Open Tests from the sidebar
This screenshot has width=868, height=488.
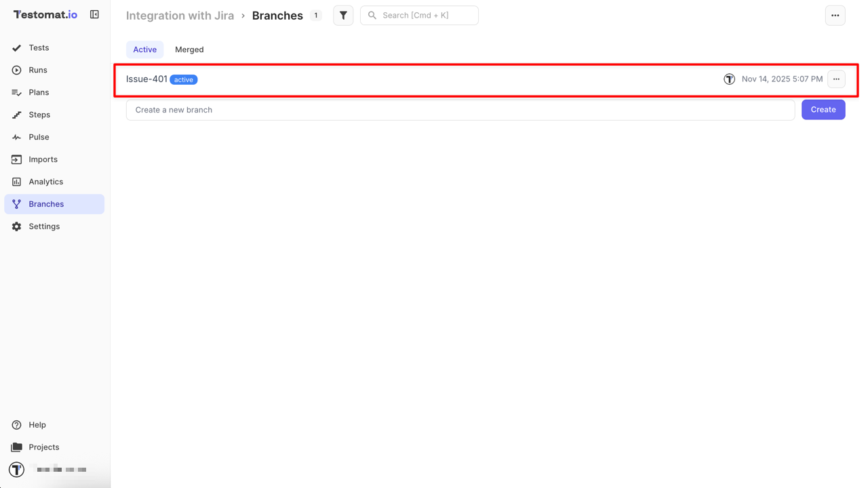[39, 48]
